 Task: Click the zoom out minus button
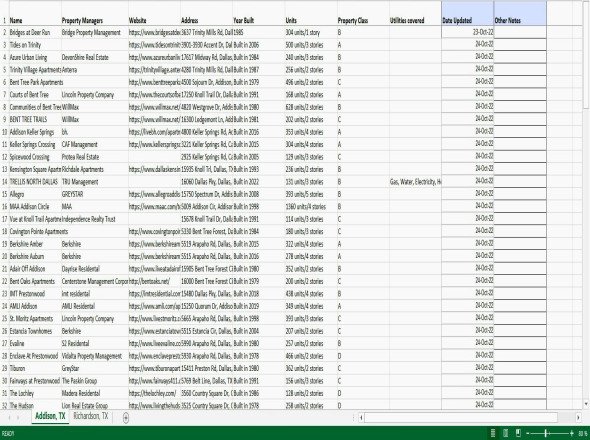(x=528, y=433)
